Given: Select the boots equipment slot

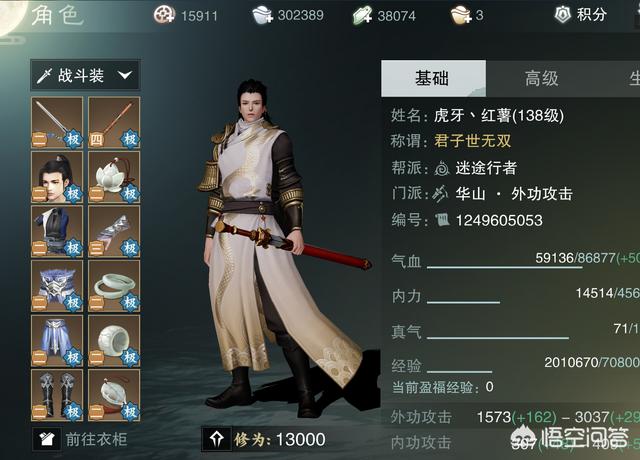Looking at the screenshot, I should tap(57, 395).
